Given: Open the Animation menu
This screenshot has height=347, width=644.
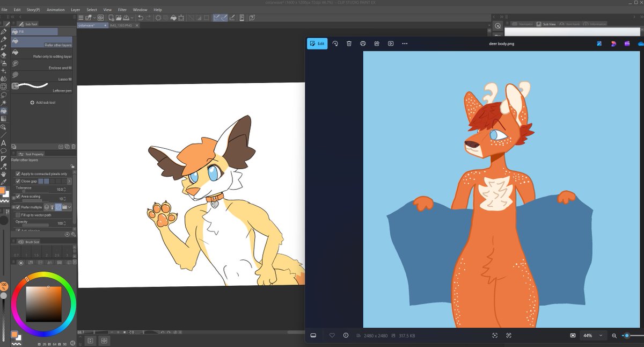Looking at the screenshot, I should click(x=55, y=10).
